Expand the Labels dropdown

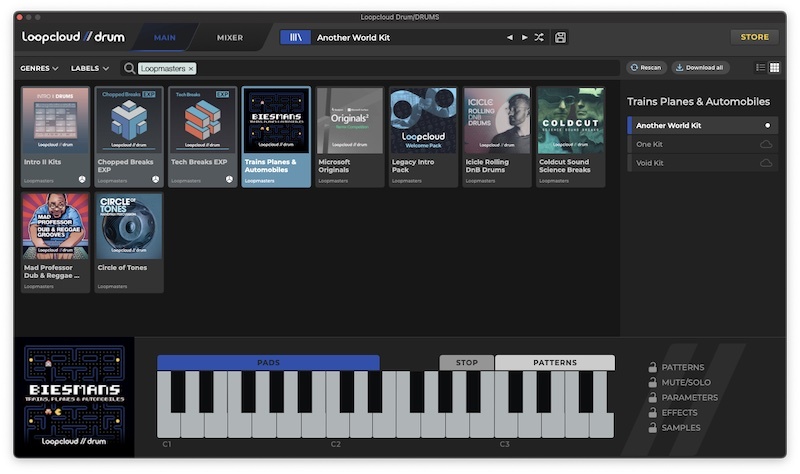[90, 68]
